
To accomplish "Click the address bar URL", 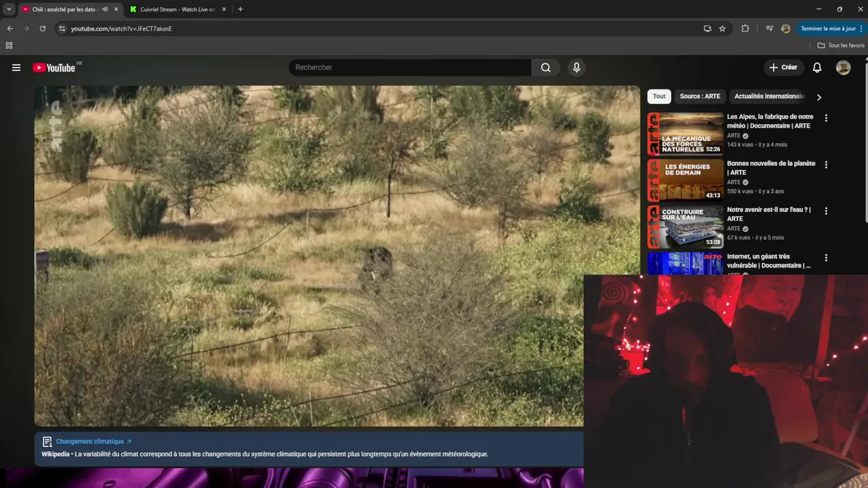I will (121, 28).
